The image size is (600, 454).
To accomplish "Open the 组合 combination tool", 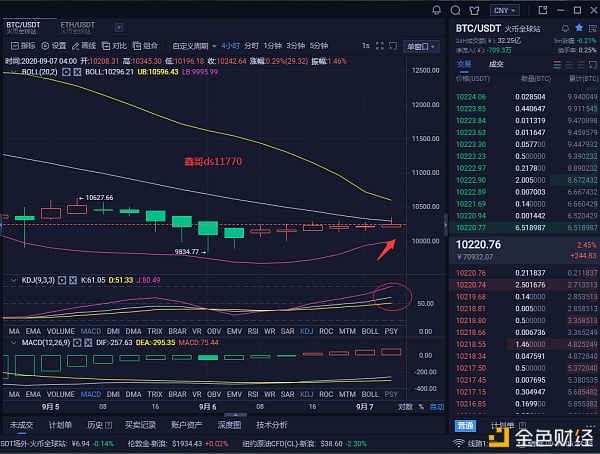I will coord(145,46).
